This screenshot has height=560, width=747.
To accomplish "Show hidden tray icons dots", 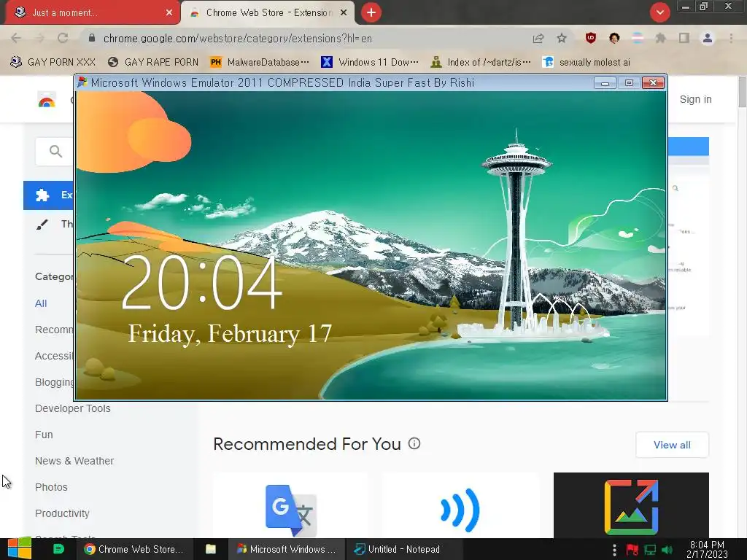I will [x=614, y=550].
